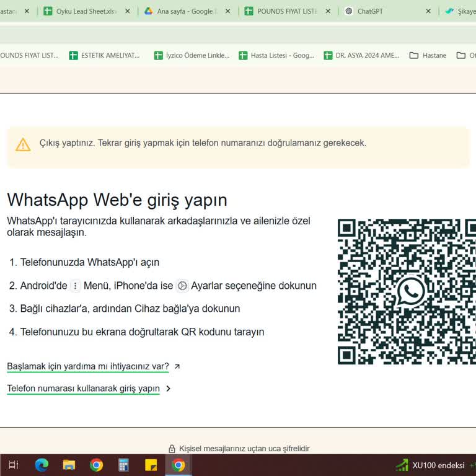
Task: Click the active Chrome window taskbar icon
Action: [178, 465]
